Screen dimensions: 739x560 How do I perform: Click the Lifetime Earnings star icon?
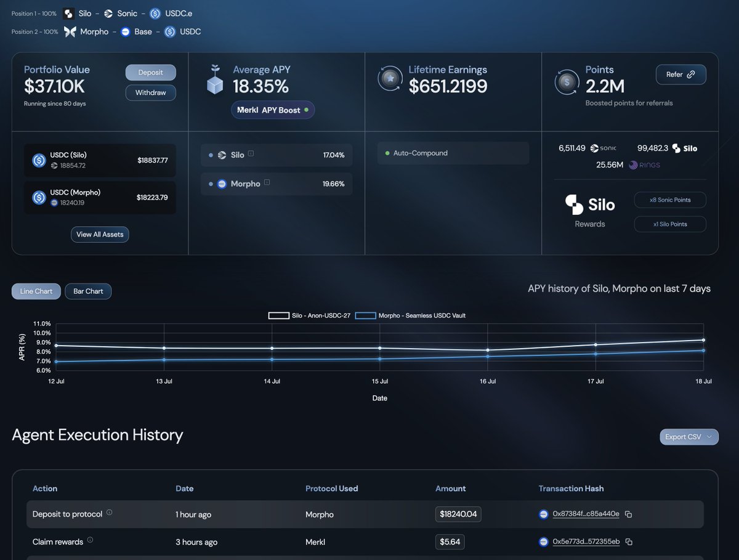[x=389, y=79]
